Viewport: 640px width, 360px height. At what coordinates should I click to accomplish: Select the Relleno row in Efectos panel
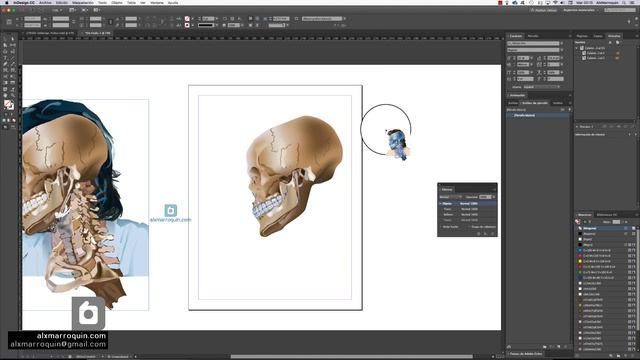(468, 214)
